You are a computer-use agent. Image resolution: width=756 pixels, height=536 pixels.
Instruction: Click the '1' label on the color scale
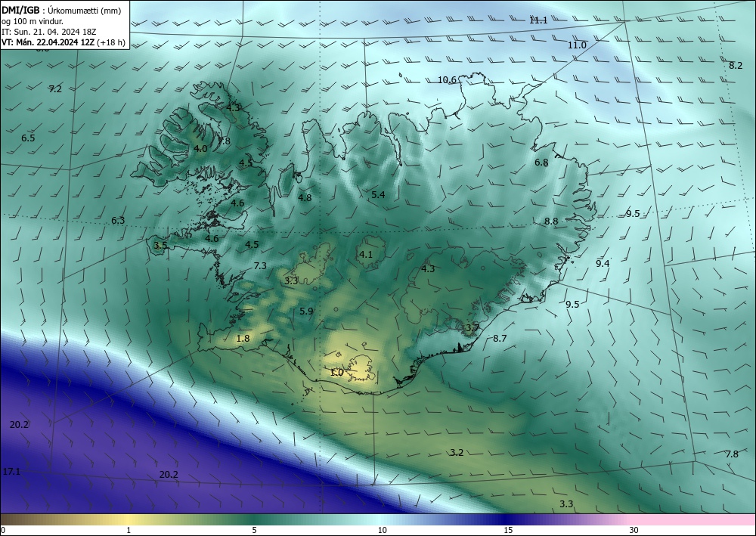click(x=129, y=531)
